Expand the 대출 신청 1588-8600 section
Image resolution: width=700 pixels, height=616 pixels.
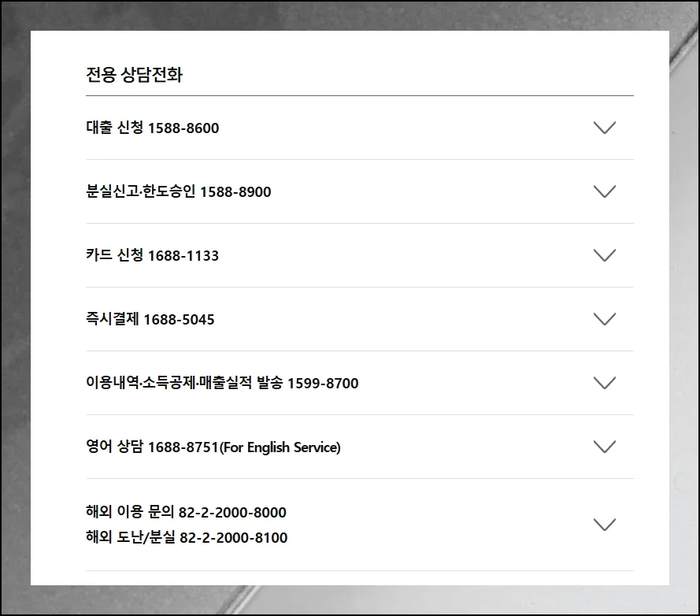pos(605,128)
